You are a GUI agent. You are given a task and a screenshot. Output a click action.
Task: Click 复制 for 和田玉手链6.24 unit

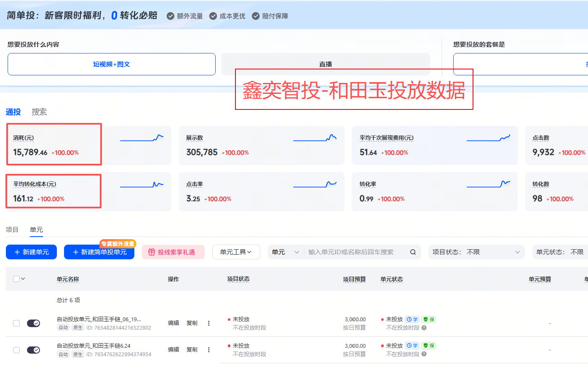coord(192,349)
